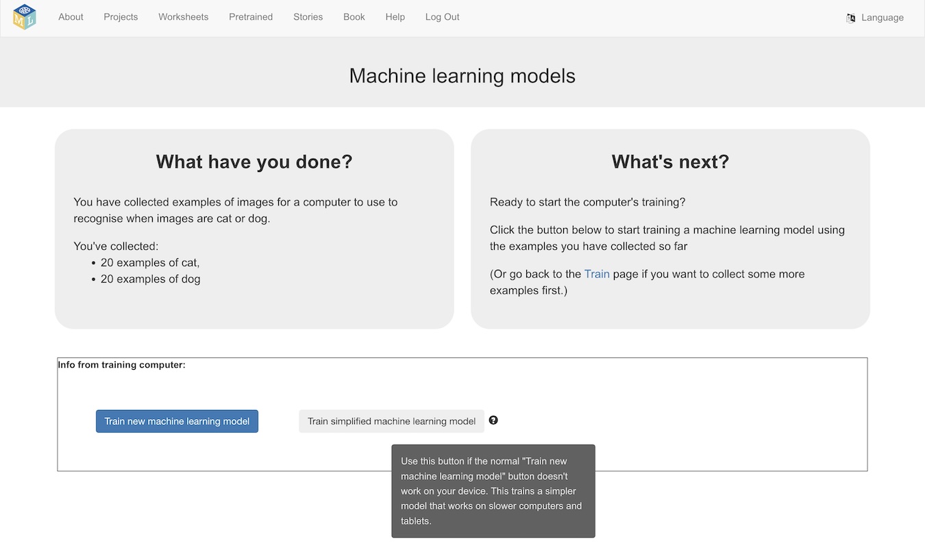Go to the Projects menu item

(121, 17)
